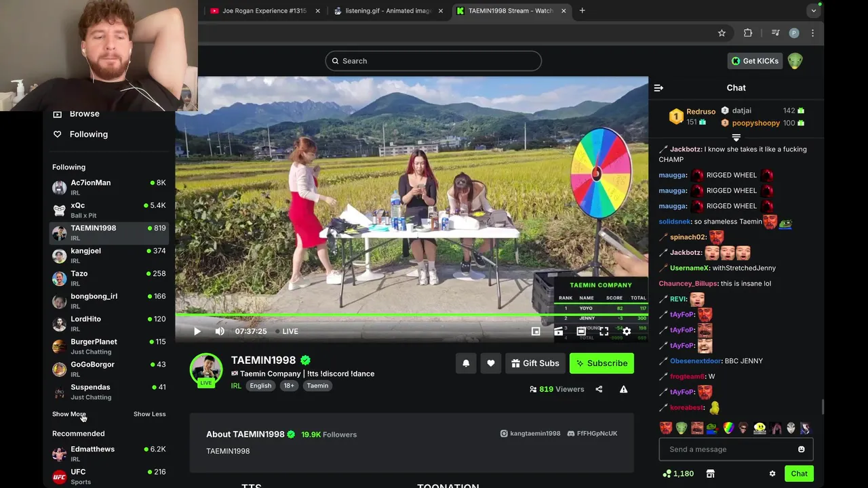Click Show Less in Following list
Viewport: 868px width, 488px height.
coord(149,414)
